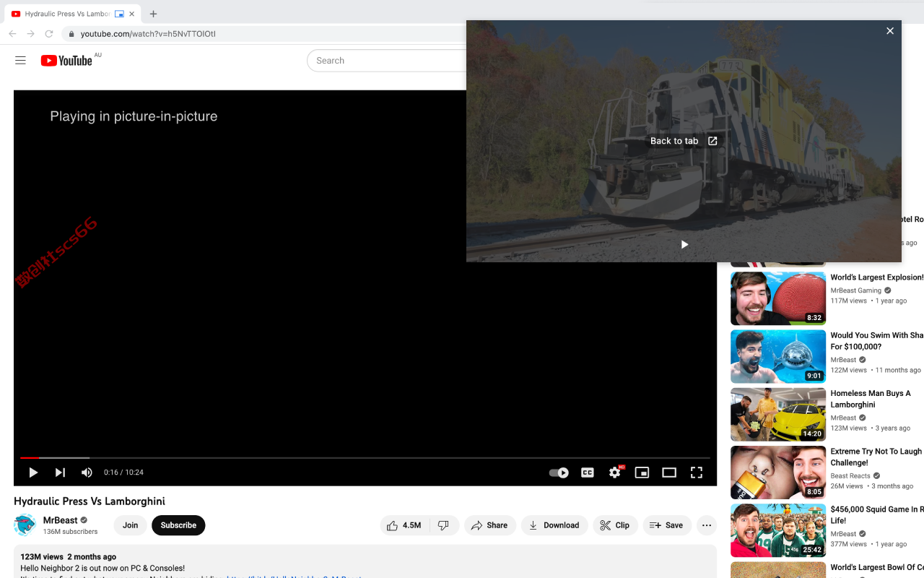Open the more actions three-dot menu
924x578 pixels.
pyautogui.click(x=707, y=525)
